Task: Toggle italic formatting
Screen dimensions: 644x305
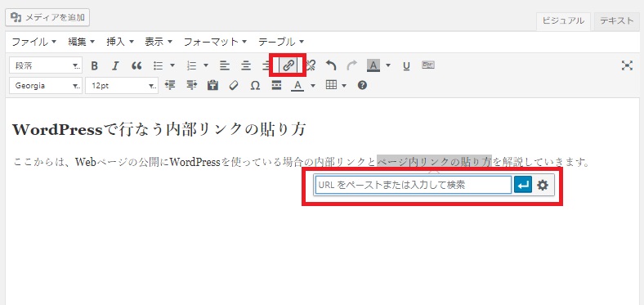Action: tap(115, 65)
